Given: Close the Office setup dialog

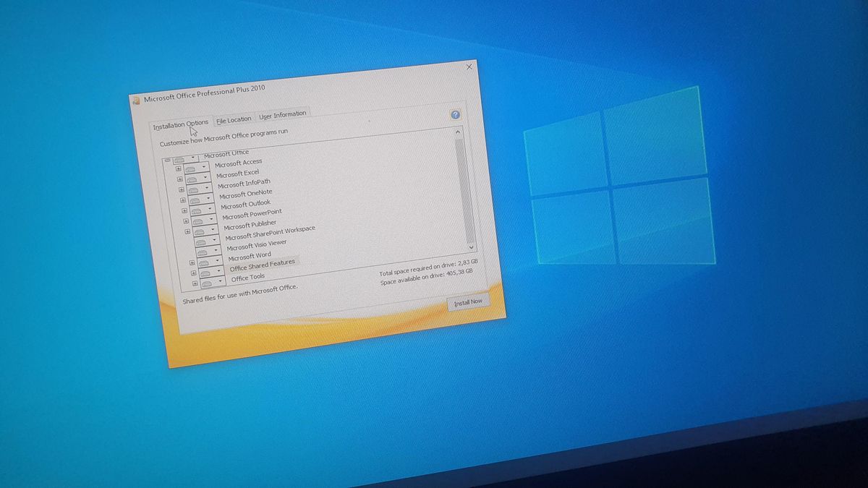Looking at the screenshot, I should pyautogui.click(x=469, y=67).
